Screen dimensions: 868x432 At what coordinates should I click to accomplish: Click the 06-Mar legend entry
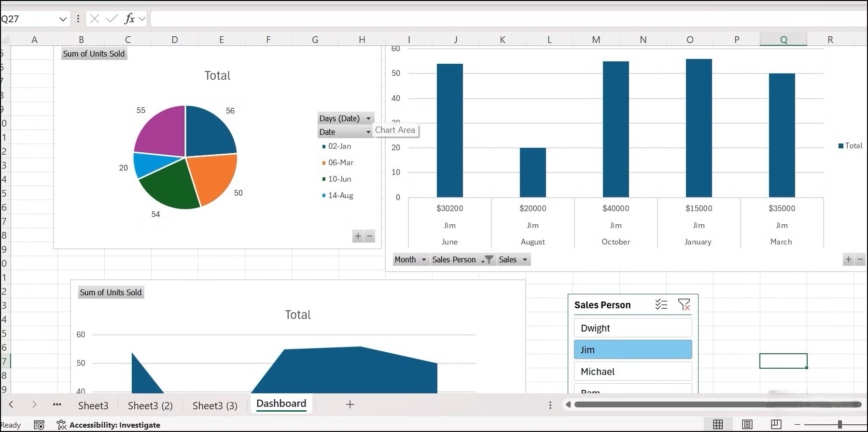pyautogui.click(x=337, y=162)
